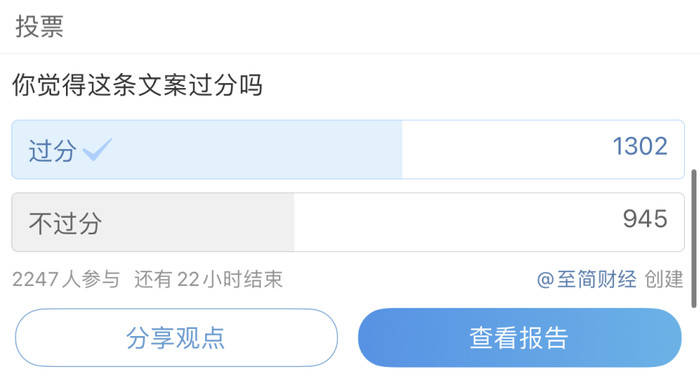The height and width of the screenshot is (379, 700).
Task: Click the poll question 你觉得这条文案过分吗
Action: coord(137,85)
